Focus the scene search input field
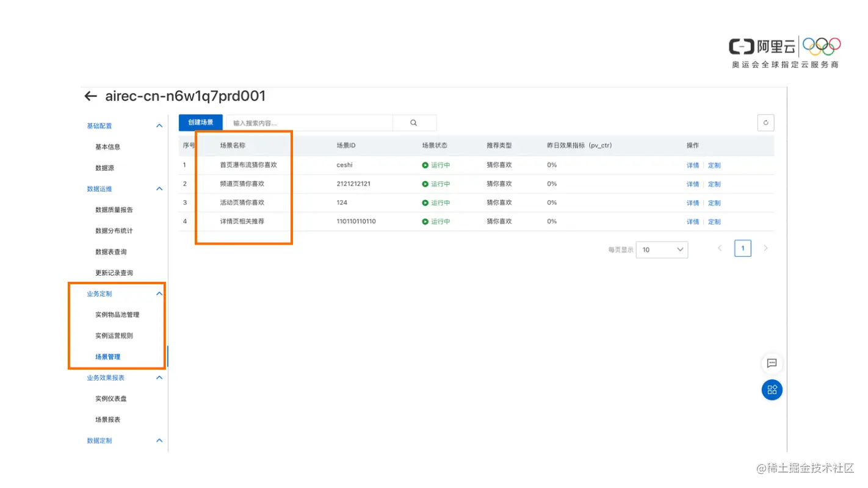The height and width of the screenshot is (488, 868). (309, 123)
